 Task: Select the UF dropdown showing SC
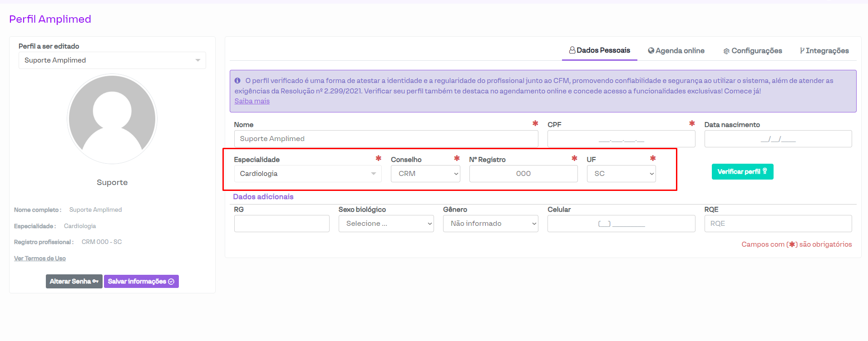pos(621,174)
